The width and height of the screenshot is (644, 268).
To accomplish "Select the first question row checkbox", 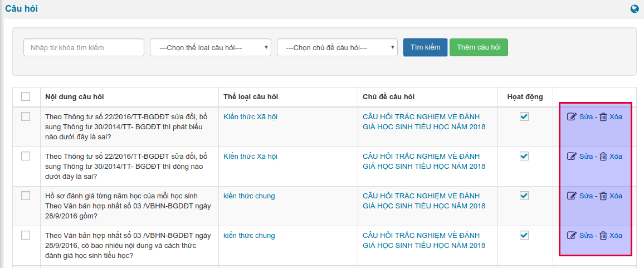I will (x=26, y=117).
